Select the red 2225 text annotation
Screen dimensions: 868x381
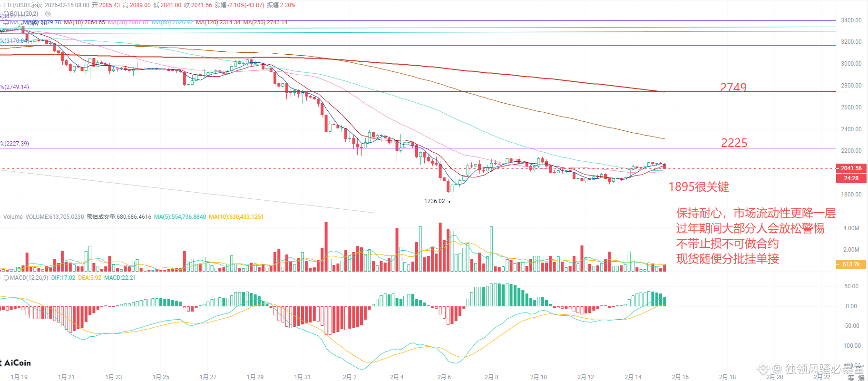(x=734, y=143)
